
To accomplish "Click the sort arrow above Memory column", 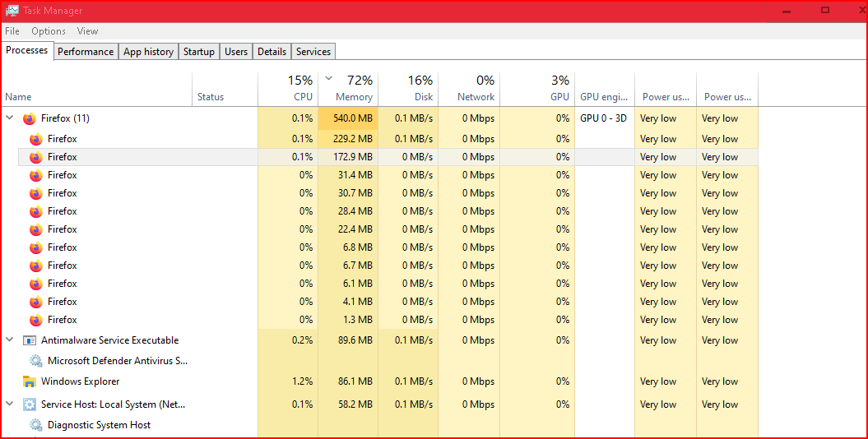I will point(329,78).
